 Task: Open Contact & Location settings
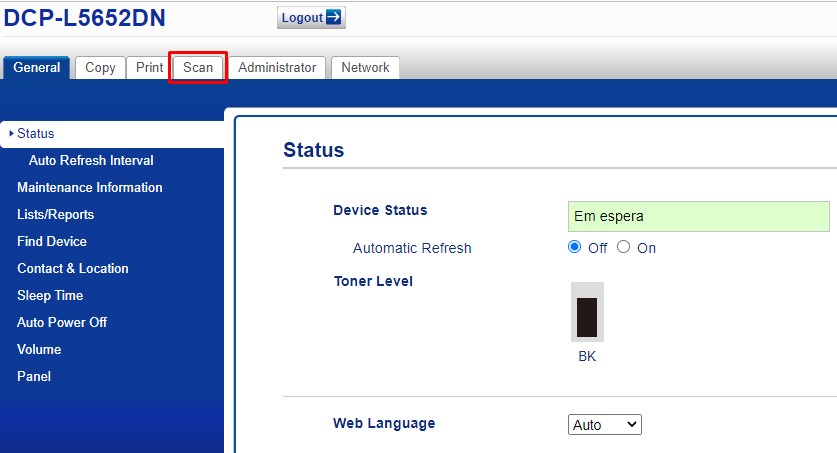73,268
